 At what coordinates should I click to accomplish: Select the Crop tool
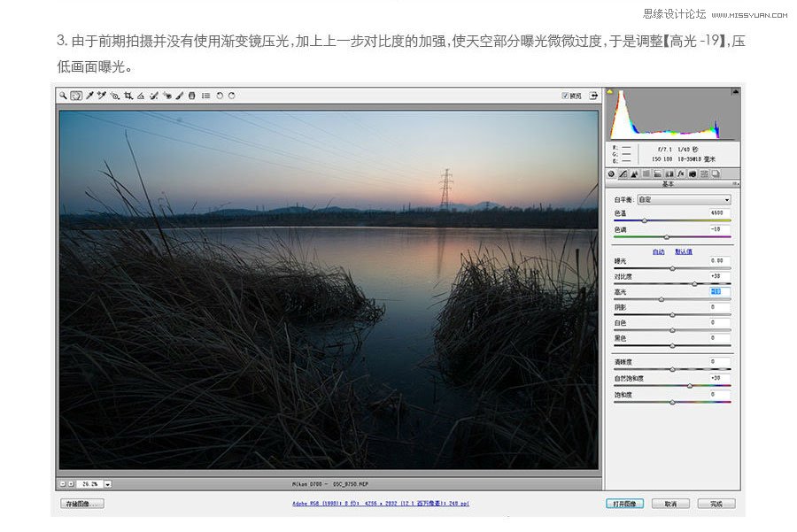pos(128,96)
